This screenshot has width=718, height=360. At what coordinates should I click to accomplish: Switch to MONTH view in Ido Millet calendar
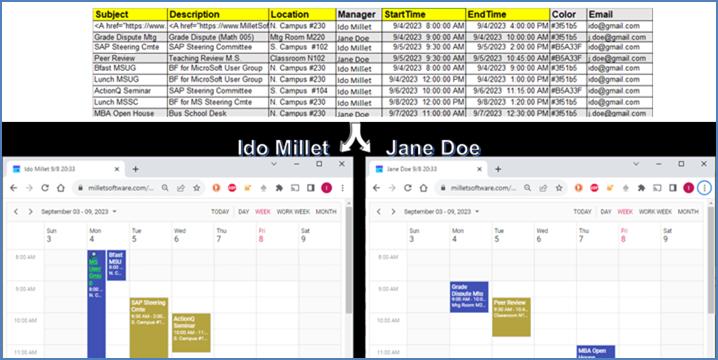point(326,212)
